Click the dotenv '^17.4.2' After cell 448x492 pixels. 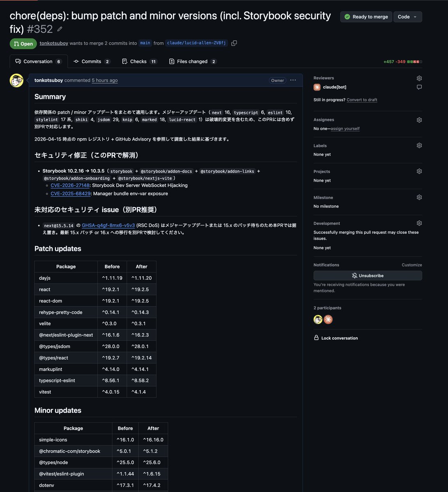tap(153, 485)
